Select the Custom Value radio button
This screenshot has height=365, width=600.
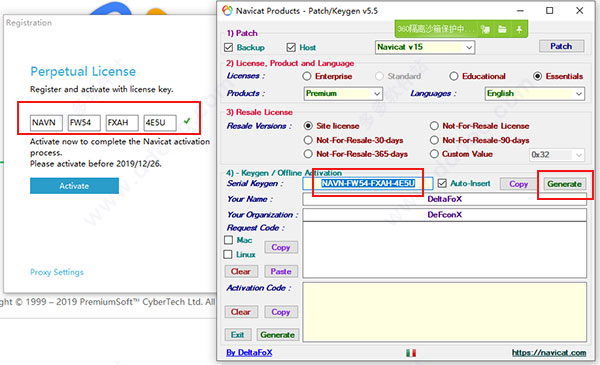(x=434, y=154)
